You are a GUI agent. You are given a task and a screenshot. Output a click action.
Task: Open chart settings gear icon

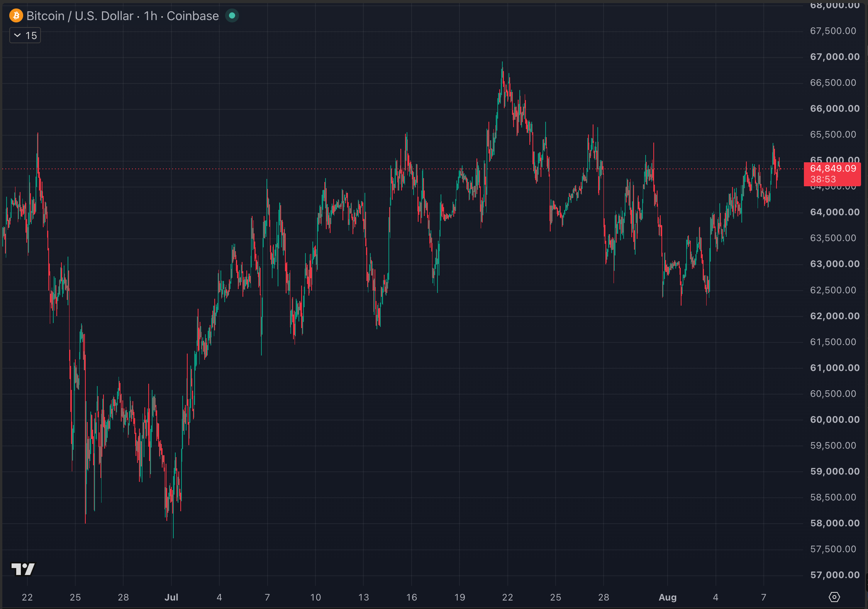pyautogui.click(x=834, y=597)
